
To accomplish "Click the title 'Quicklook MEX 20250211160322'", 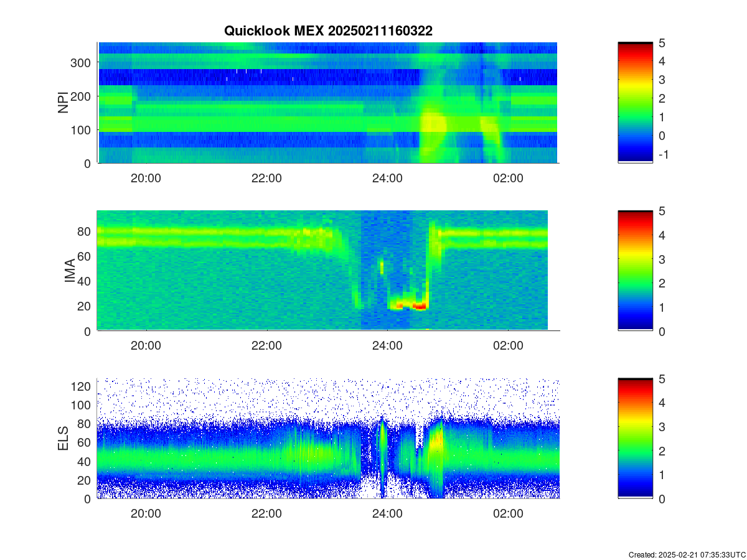I will (328, 30).
